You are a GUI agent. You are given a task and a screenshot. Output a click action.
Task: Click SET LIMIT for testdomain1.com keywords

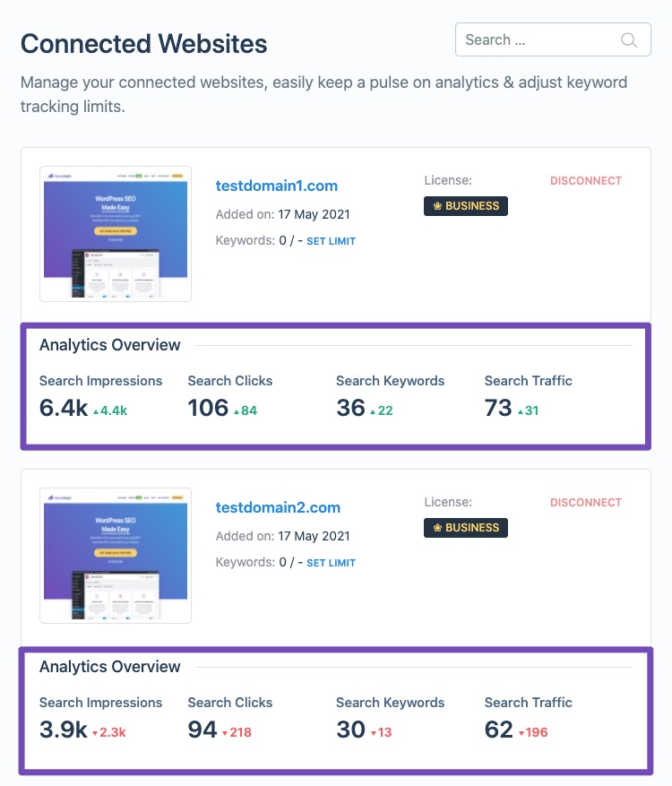331,242
